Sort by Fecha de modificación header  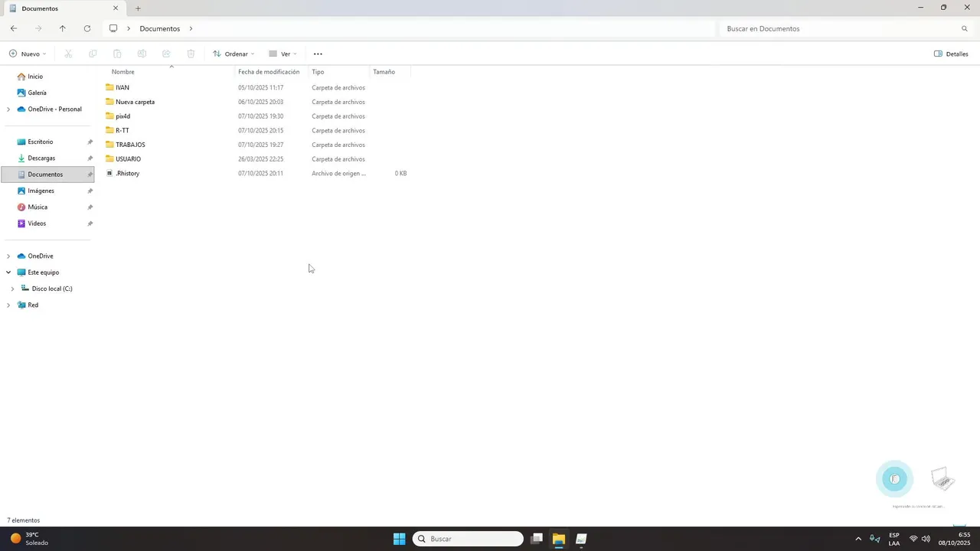pyautogui.click(x=269, y=72)
